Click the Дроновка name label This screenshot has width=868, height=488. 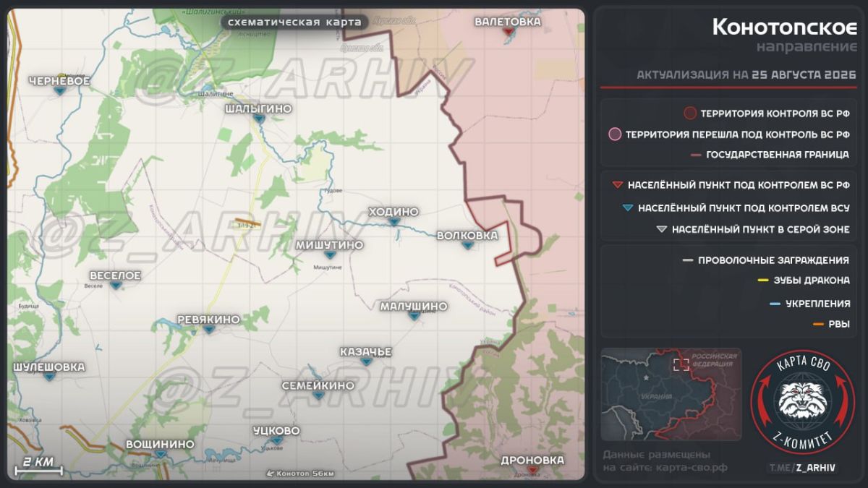click(x=532, y=460)
